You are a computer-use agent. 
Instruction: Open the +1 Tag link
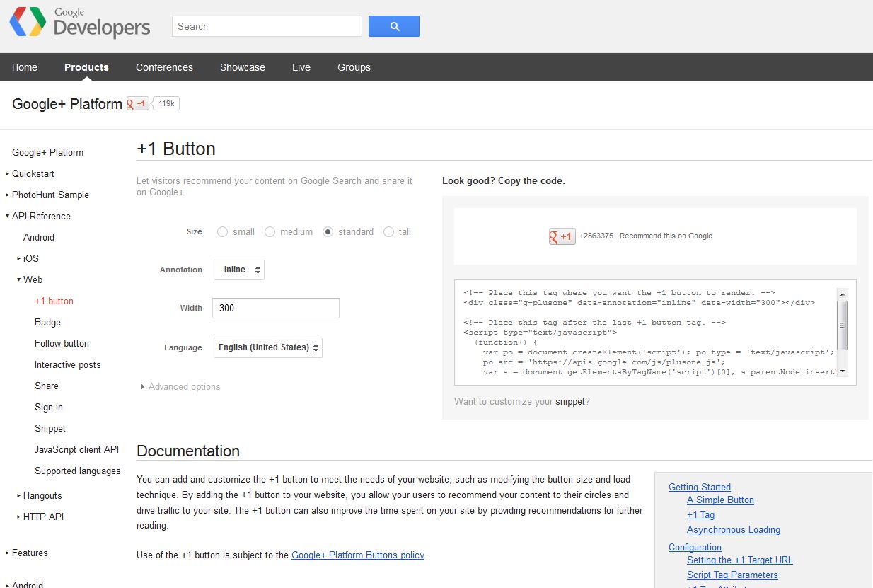pyautogui.click(x=700, y=515)
